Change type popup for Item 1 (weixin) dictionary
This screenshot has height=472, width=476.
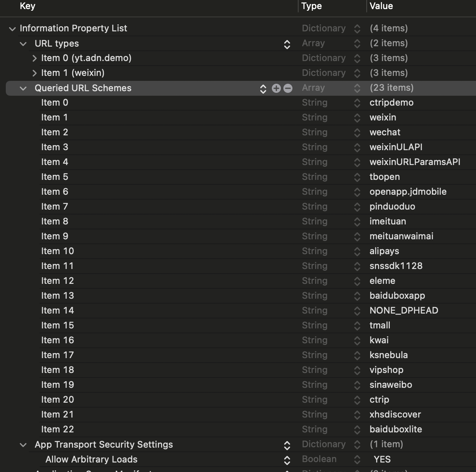tap(357, 73)
